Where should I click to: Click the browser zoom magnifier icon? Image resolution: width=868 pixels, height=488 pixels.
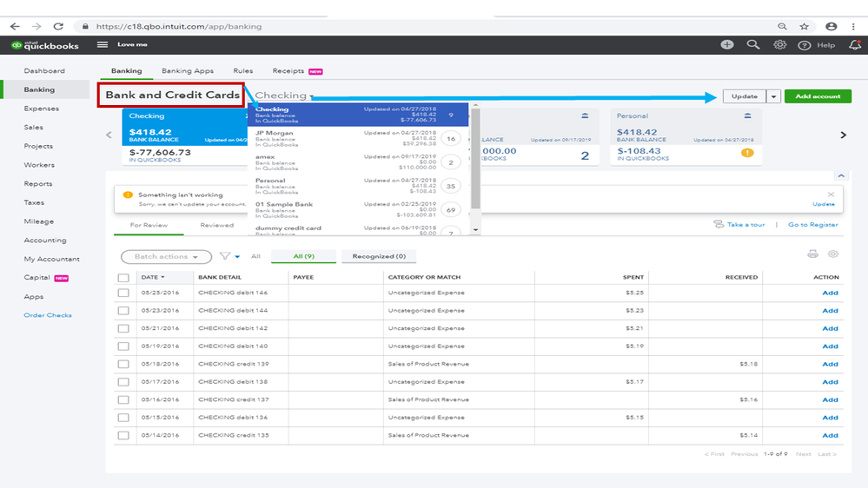point(782,27)
